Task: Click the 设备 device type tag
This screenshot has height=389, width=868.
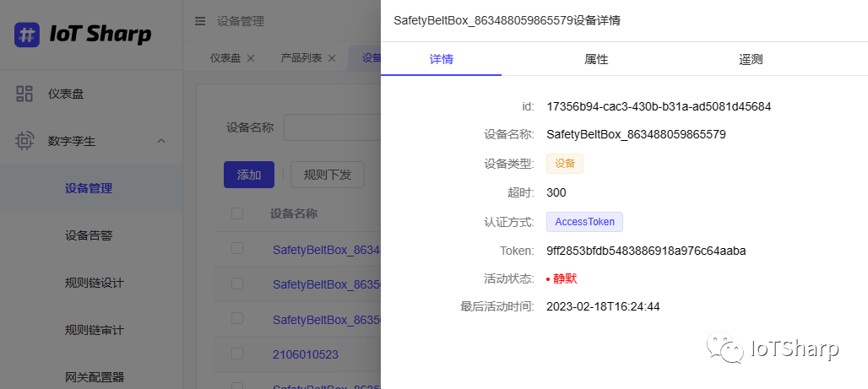Action: [x=565, y=164]
